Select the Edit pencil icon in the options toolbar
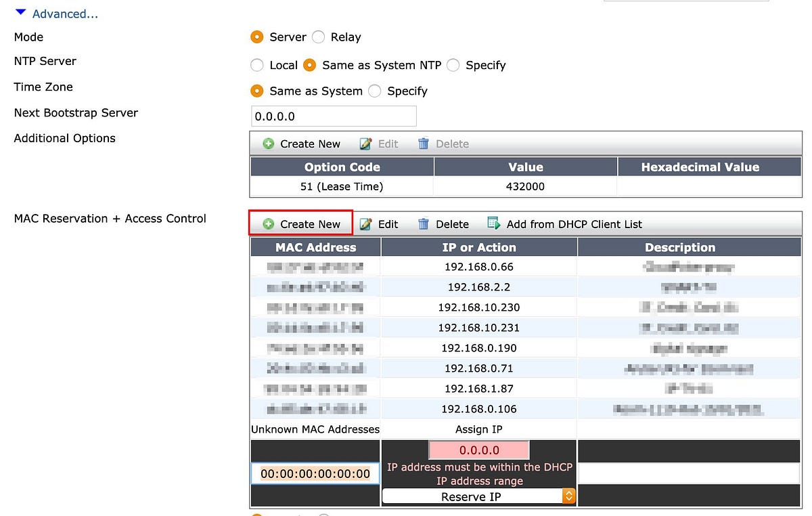 (365, 144)
